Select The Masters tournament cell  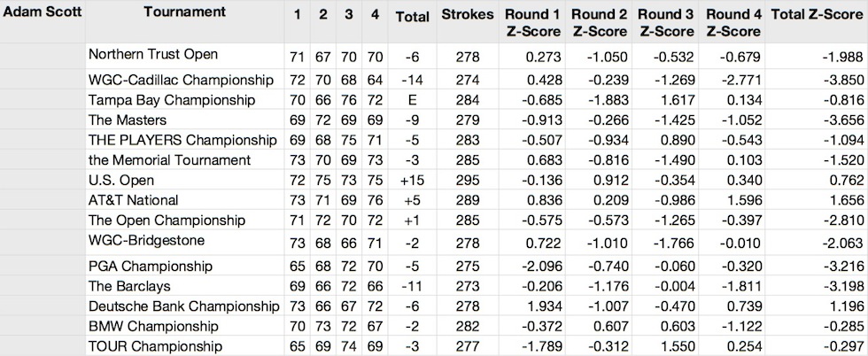[128, 120]
